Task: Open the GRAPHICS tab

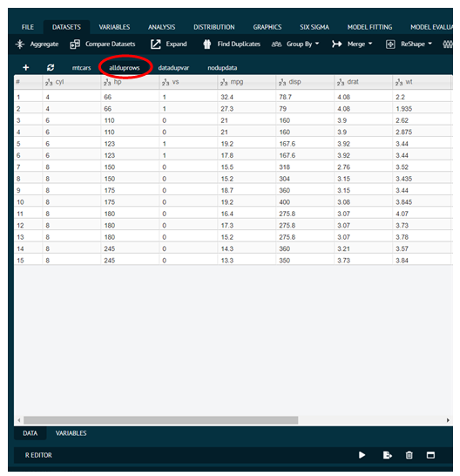Action: (x=267, y=27)
